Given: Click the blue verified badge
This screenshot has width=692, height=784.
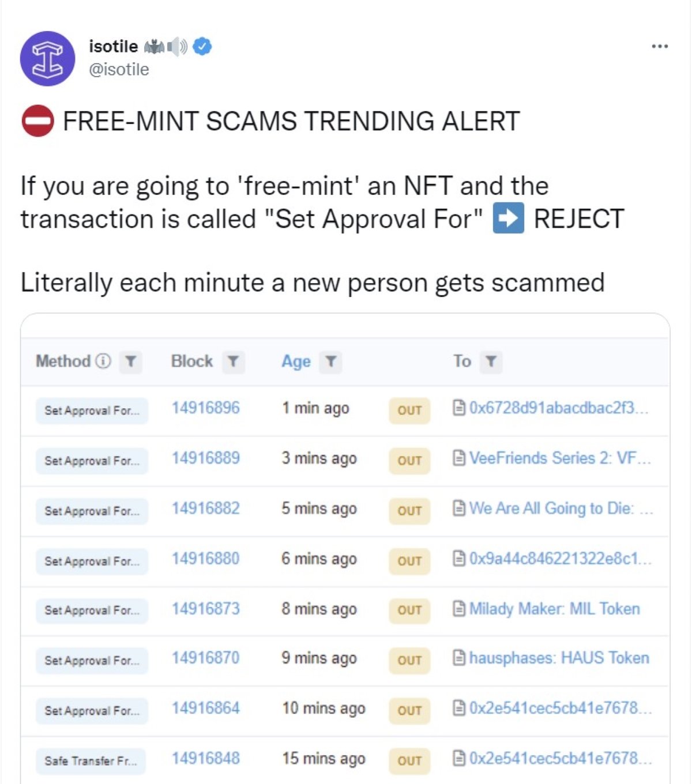Looking at the screenshot, I should coord(202,47).
